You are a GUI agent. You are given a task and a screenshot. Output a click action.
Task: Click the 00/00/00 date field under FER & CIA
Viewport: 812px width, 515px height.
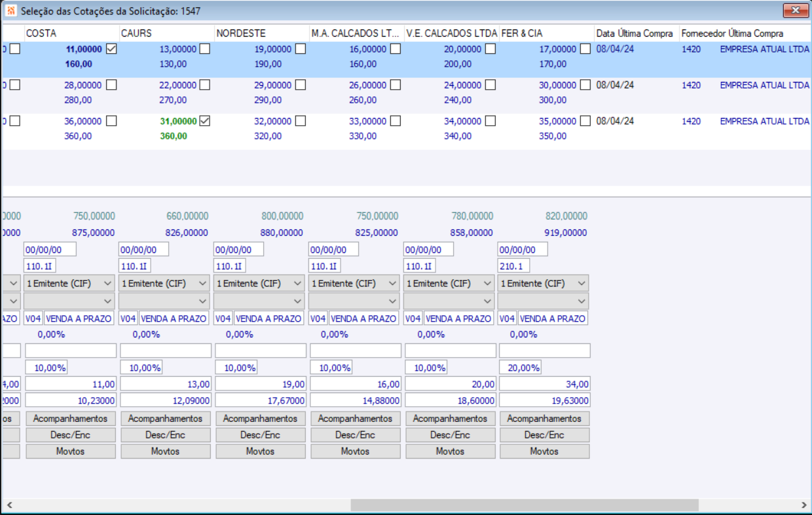tap(522, 250)
